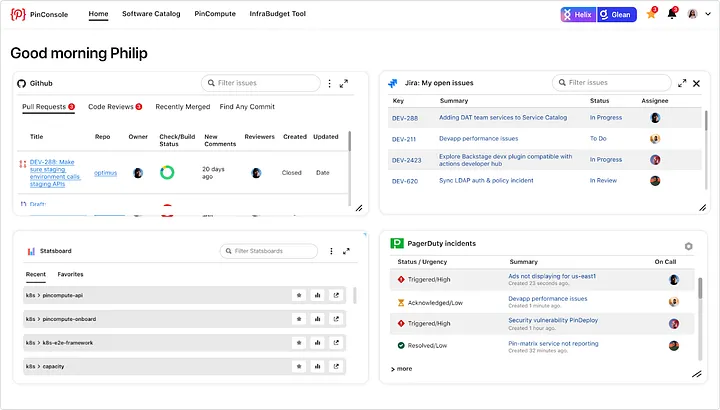Open k8s pincompute-api in new window
The height and width of the screenshot is (410, 720).
click(x=336, y=295)
